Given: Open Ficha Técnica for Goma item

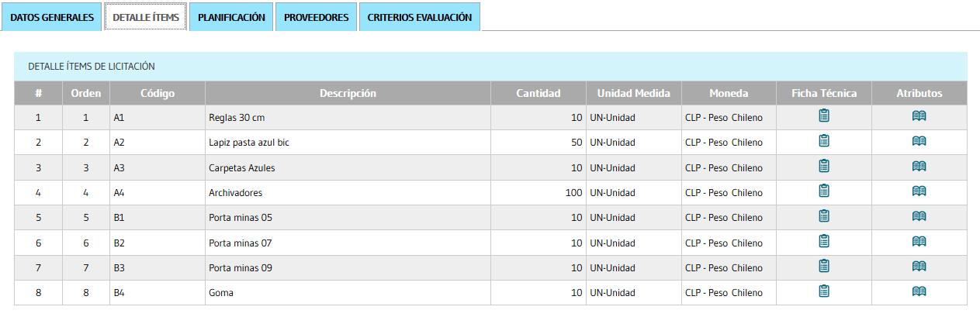Looking at the screenshot, I should [824, 291].
